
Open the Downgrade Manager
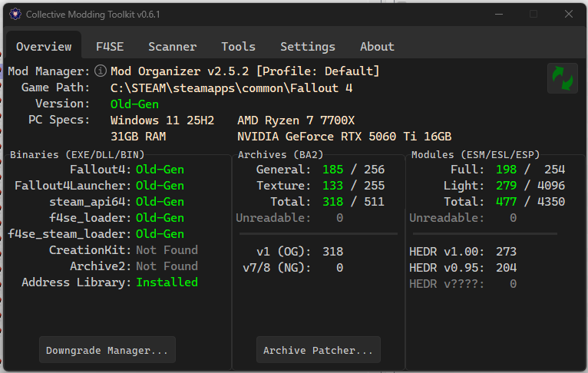point(107,350)
